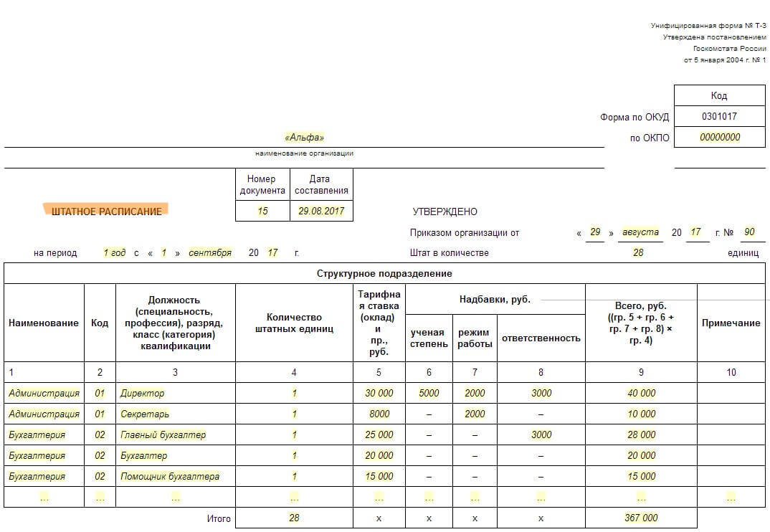Click the academic degree allowance 5000
770x532 pixels.
[429, 393]
